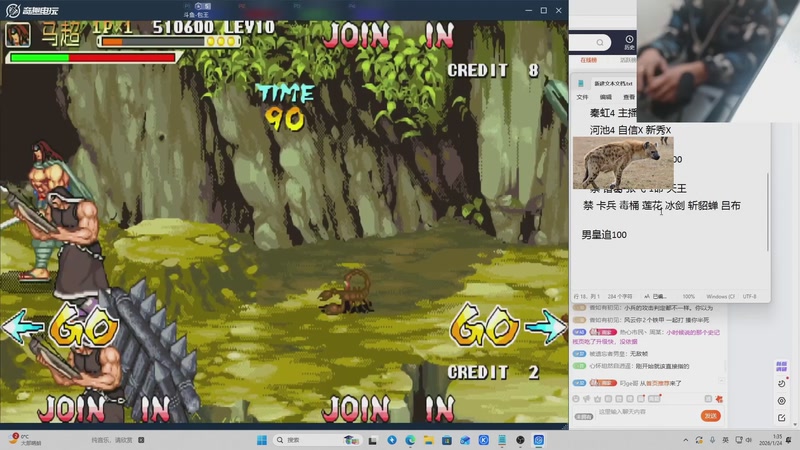Click the orange 发送 send button

pos(710,416)
